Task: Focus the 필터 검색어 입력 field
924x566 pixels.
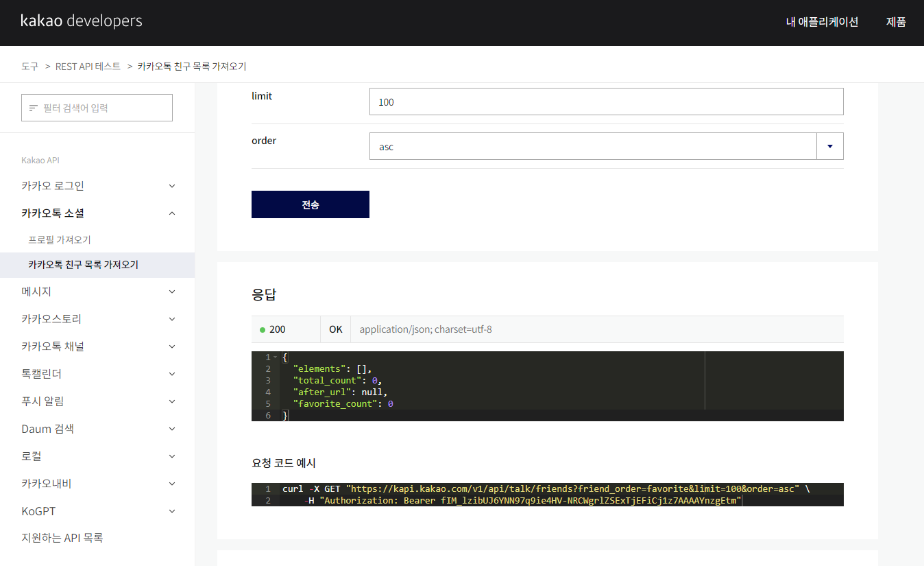Action: 97,108
